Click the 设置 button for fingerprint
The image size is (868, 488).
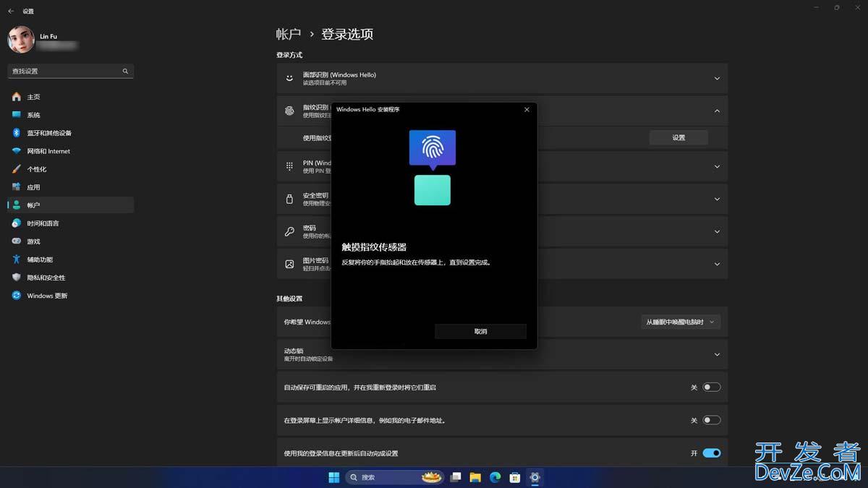click(x=678, y=137)
